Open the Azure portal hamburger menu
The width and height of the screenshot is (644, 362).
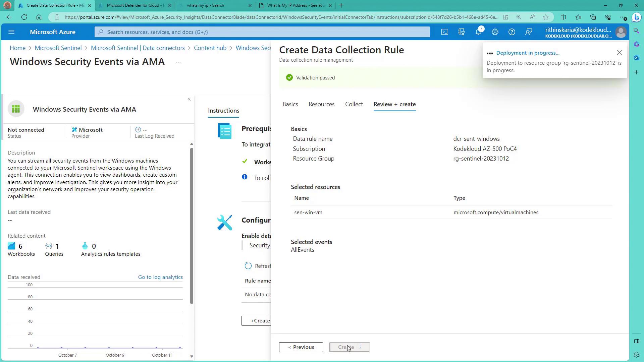tap(11, 32)
